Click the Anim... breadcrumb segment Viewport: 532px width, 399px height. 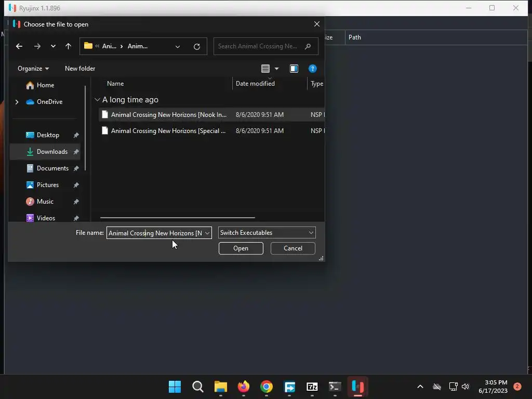[x=137, y=46]
